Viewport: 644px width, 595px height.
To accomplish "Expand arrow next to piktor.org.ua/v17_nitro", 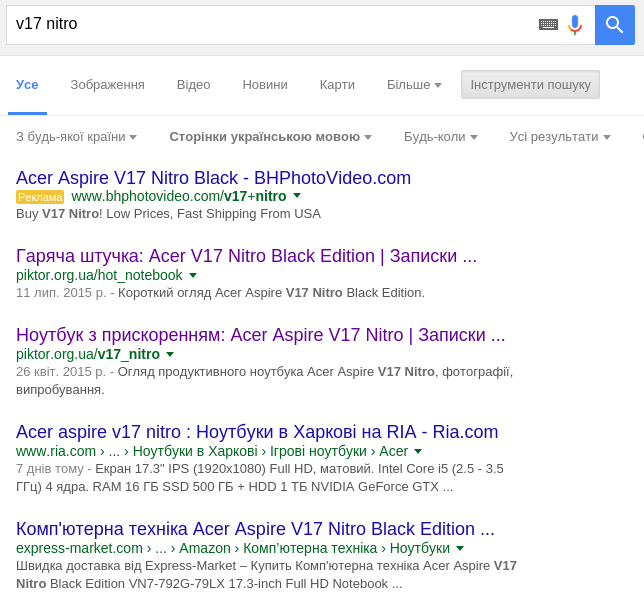I will tap(170, 354).
